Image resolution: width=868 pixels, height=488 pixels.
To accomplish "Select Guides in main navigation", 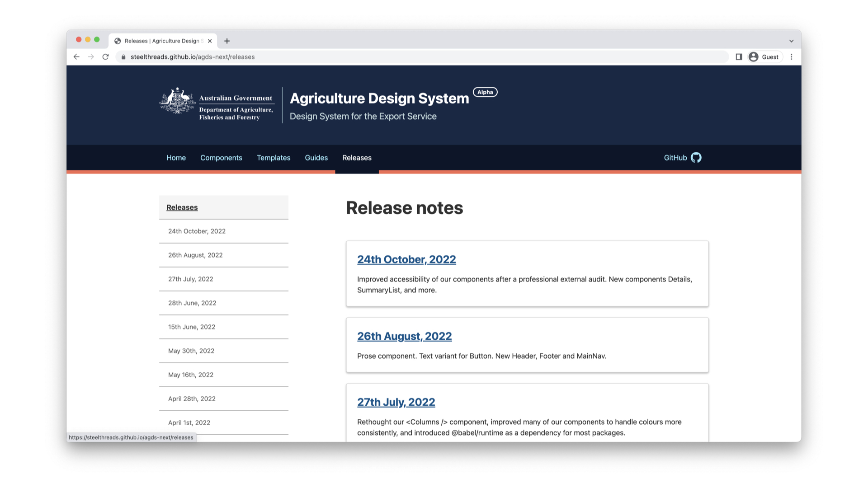I will pyautogui.click(x=316, y=158).
